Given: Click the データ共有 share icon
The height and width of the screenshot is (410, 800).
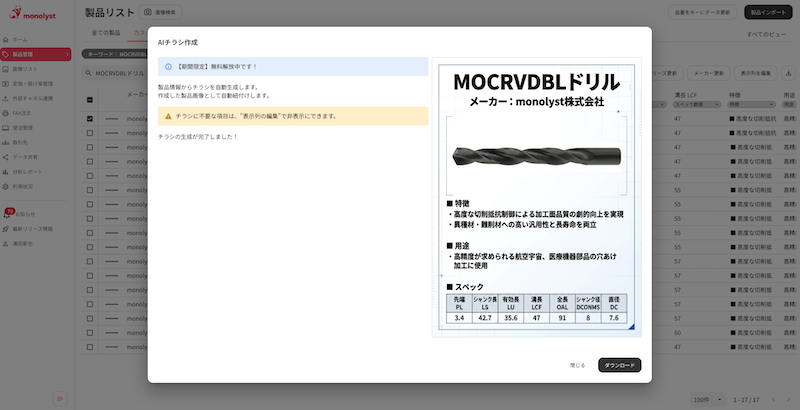Looking at the screenshot, I should [x=6, y=157].
